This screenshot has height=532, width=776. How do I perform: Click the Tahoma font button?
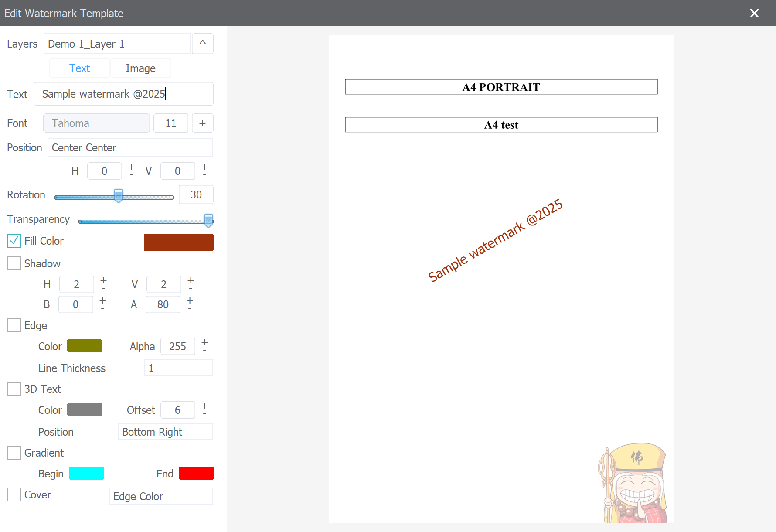coord(96,123)
